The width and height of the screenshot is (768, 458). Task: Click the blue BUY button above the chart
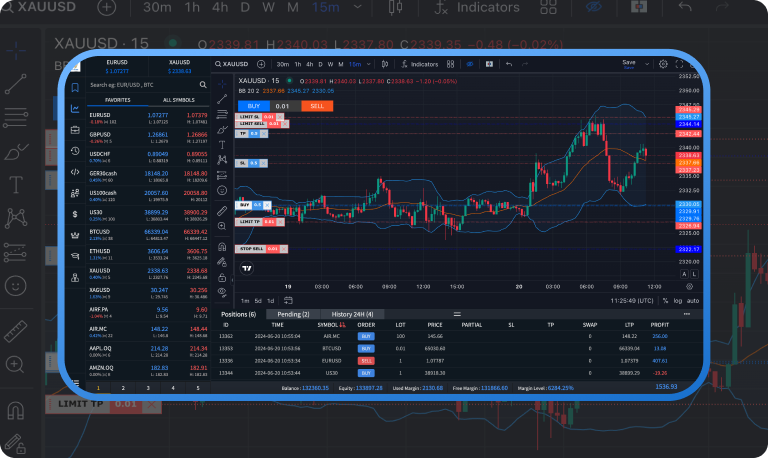(254, 106)
